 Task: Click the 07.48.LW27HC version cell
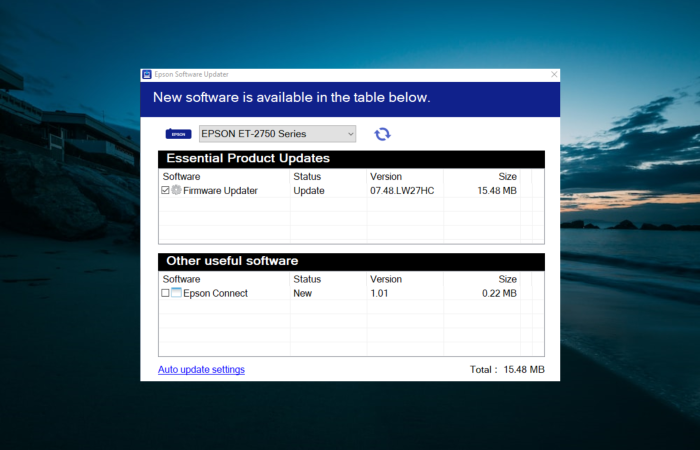click(x=402, y=191)
